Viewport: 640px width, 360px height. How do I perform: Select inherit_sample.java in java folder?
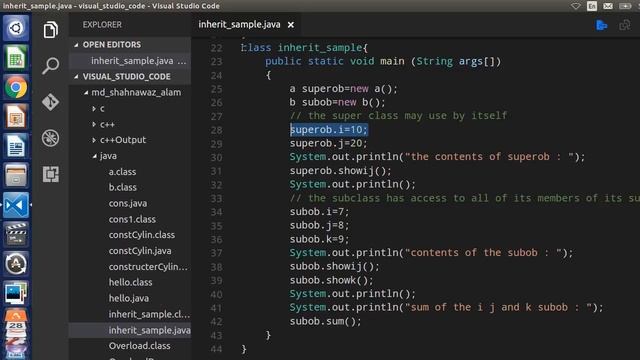tap(130, 330)
